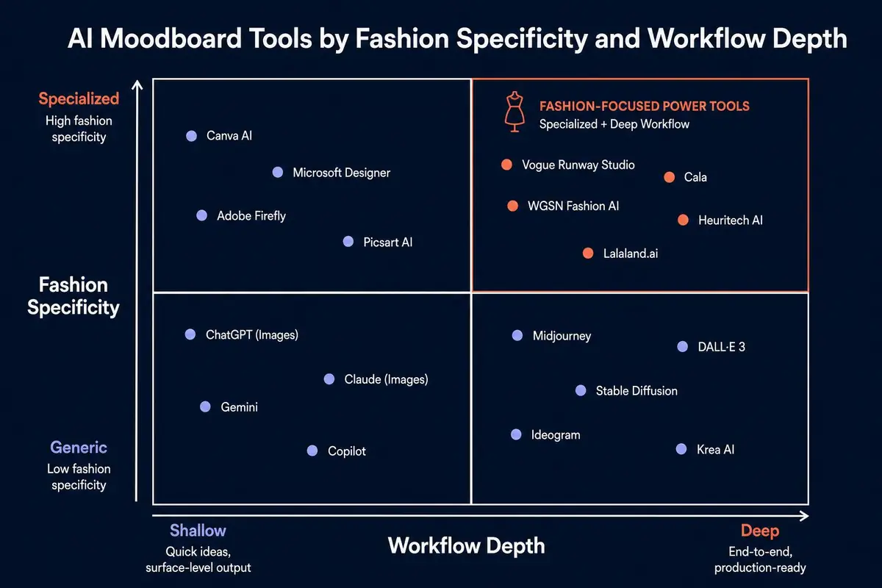Click the DALL·E 3 label

[721, 347]
